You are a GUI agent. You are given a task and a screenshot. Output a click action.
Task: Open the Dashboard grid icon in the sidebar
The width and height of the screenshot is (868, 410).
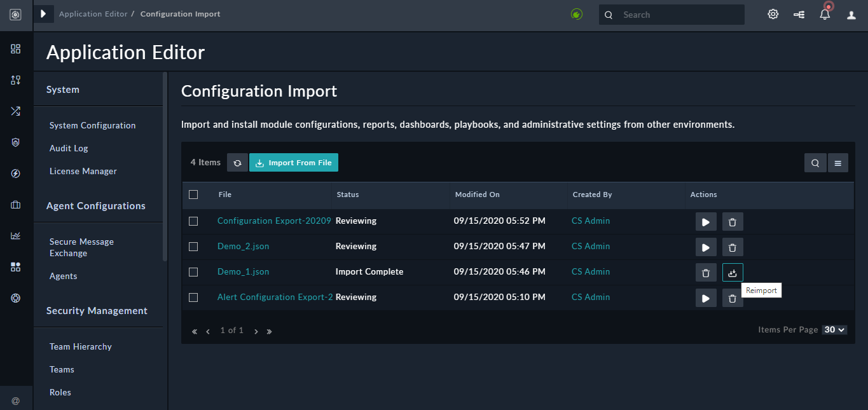click(x=15, y=49)
